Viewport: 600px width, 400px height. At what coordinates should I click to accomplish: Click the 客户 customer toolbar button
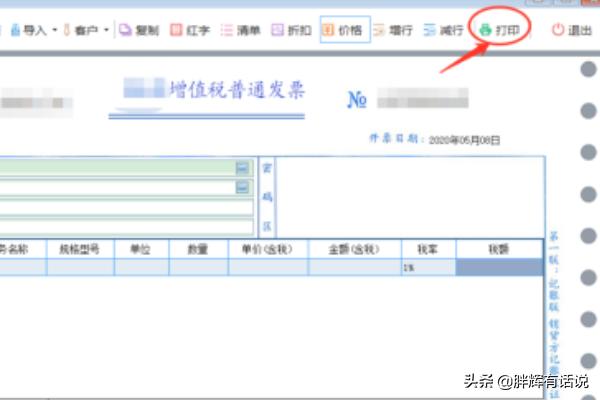pyautogui.click(x=81, y=30)
